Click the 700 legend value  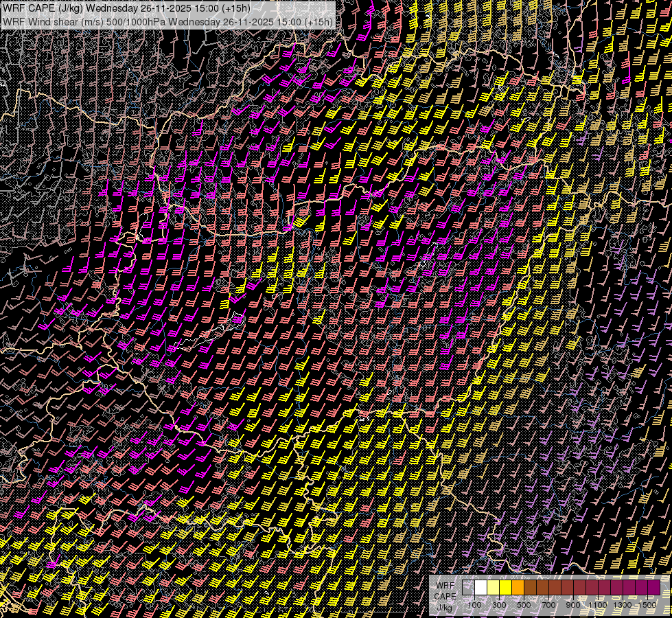(548, 605)
